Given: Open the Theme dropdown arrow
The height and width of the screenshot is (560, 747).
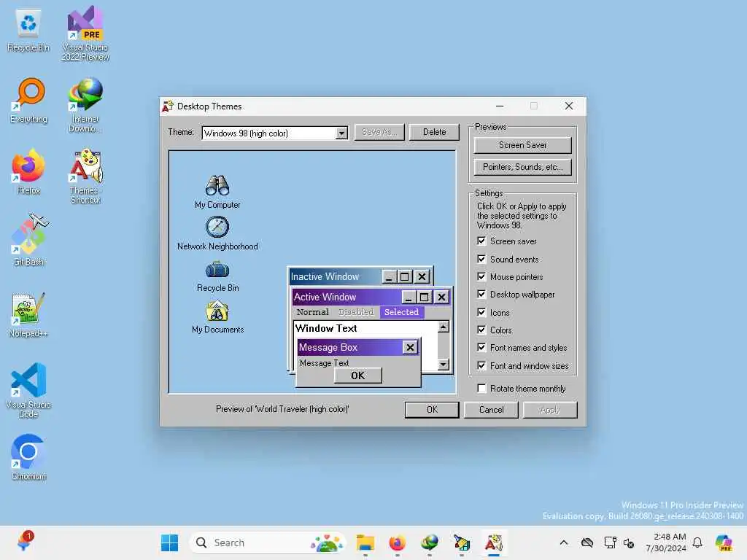Looking at the screenshot, I should pos(341,133).
